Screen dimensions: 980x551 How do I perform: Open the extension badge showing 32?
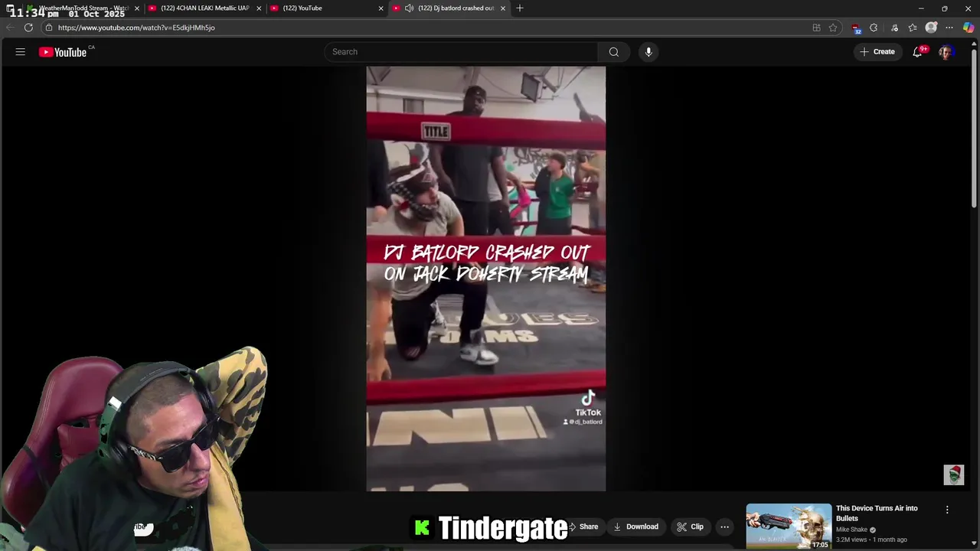[x=856, y=28]
